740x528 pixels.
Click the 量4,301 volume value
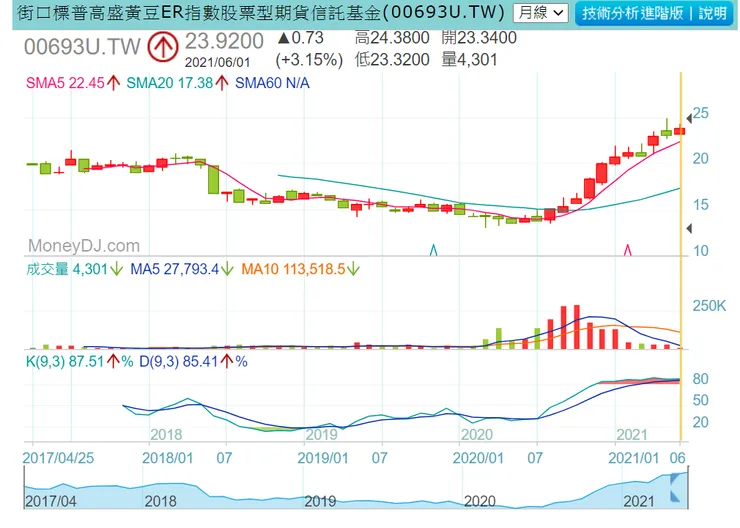point(470,60)
